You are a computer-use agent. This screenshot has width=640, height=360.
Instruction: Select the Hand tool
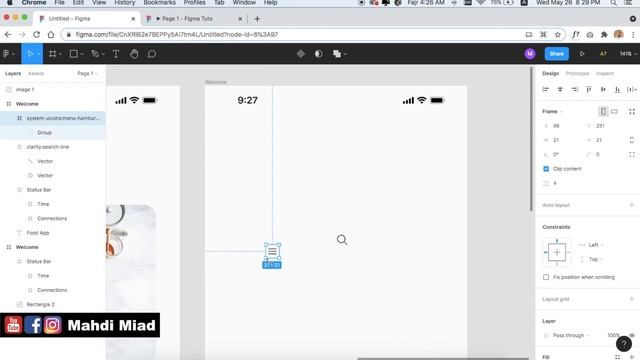tap(134, 54)
